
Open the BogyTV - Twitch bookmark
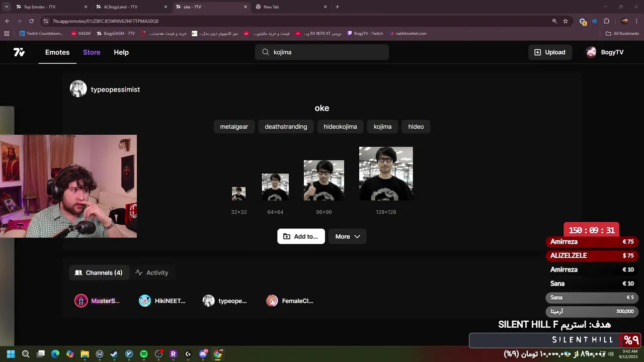[365, 34]
